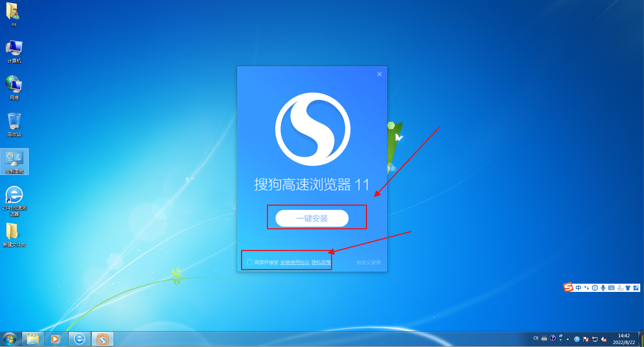
Task: Click the 2345 browser tray icon
Action: (577, 339)
